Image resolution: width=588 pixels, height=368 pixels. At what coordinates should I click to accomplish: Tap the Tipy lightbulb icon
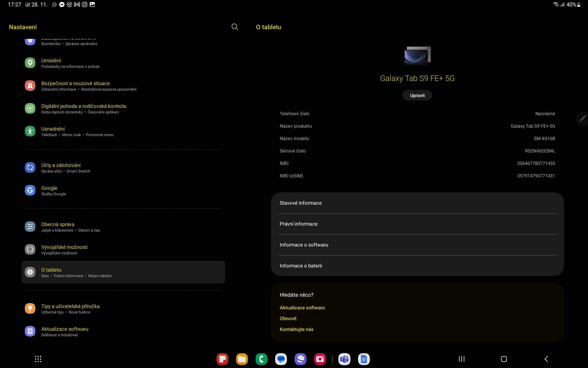[x=30, y=309]
